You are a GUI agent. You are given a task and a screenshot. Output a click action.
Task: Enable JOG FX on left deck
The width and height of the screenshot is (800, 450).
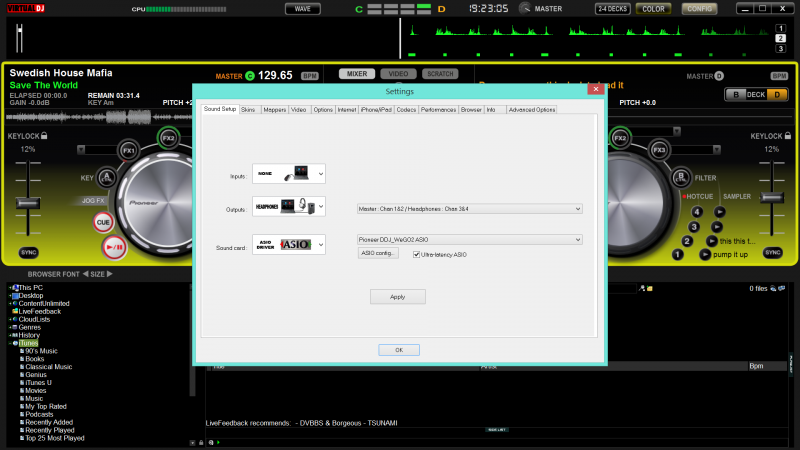(x=93, y=201)
